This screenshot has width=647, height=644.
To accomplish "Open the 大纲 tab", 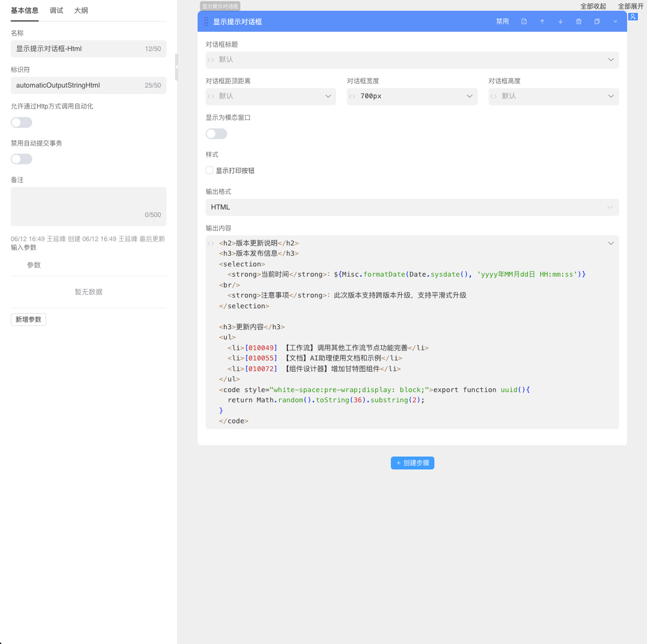I will point(81,10).
